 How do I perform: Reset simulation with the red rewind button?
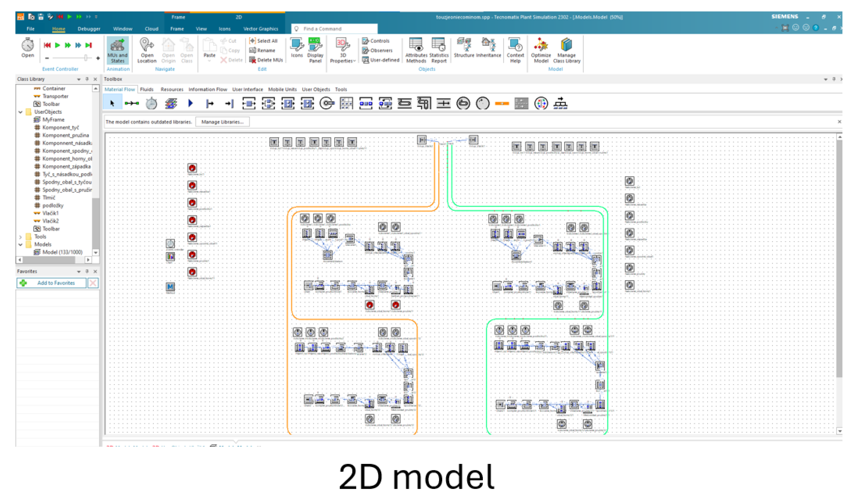(47, 45)
